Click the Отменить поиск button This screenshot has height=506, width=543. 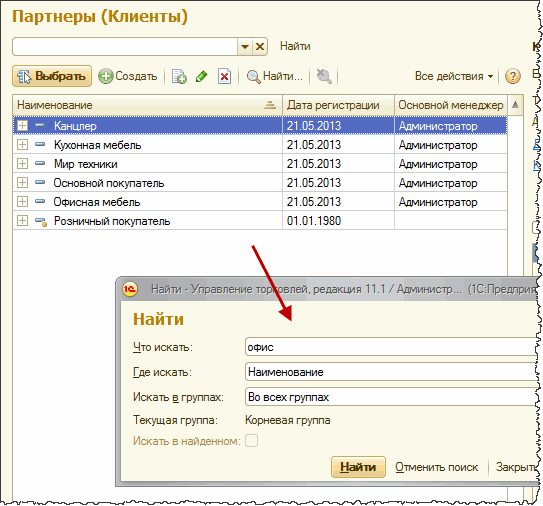coord(436,467)
